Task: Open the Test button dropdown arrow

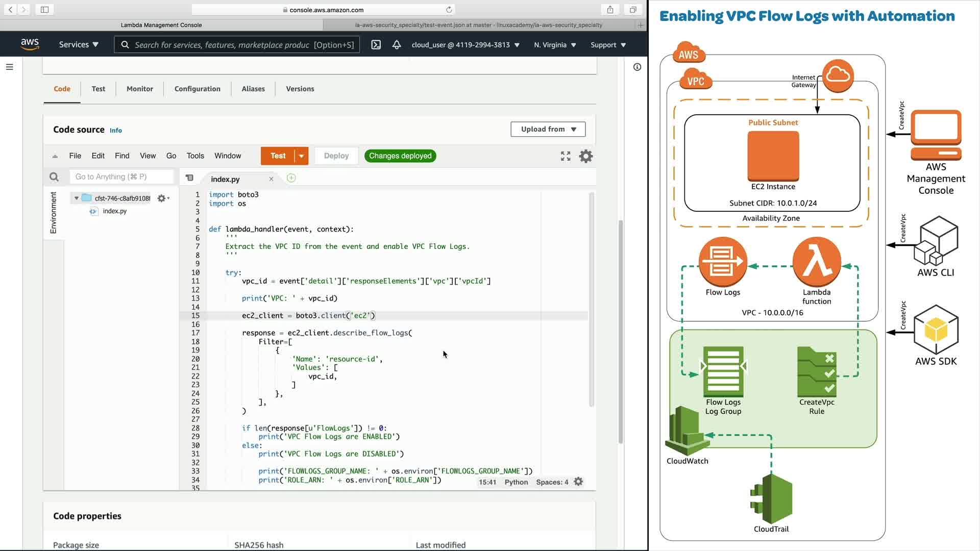Action: pos(302,156)
